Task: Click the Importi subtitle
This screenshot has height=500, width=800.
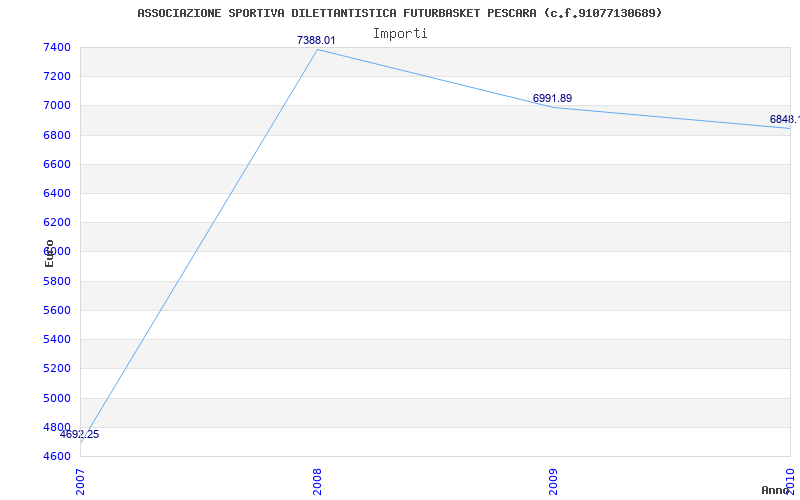Action: pyautogui.click(x=400, y=34)
